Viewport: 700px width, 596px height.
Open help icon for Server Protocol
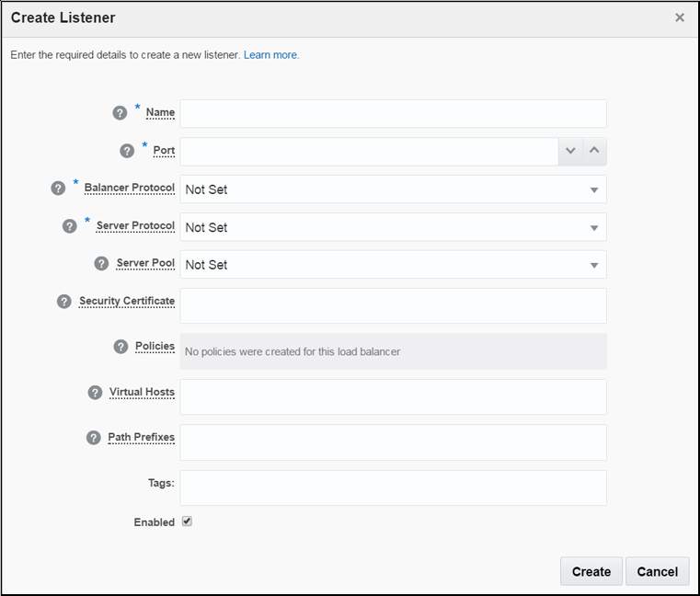pos(70,226)
